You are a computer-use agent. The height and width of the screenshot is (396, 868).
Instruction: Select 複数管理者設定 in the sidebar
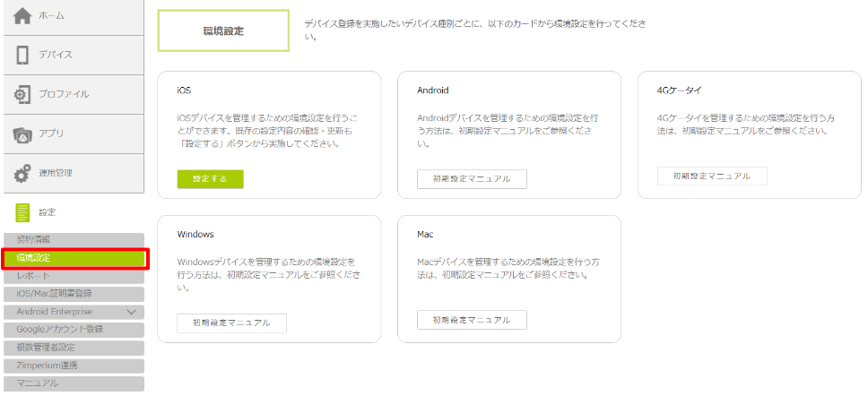click(46, 347)
